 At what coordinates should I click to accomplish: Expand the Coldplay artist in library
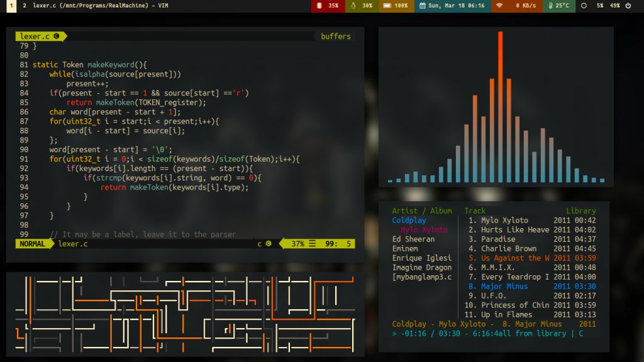tap(409, 221)
